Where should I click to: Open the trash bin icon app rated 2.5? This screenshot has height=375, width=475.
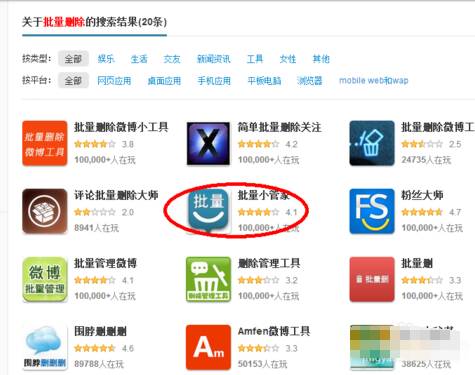(372, 143)
